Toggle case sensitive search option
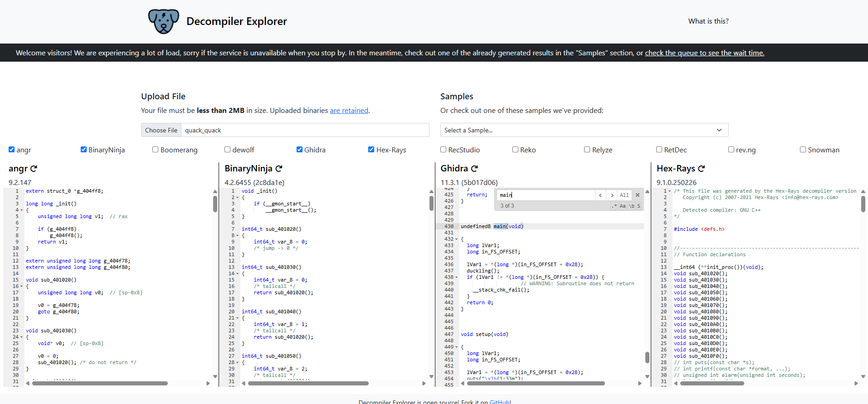 point(623,206)
